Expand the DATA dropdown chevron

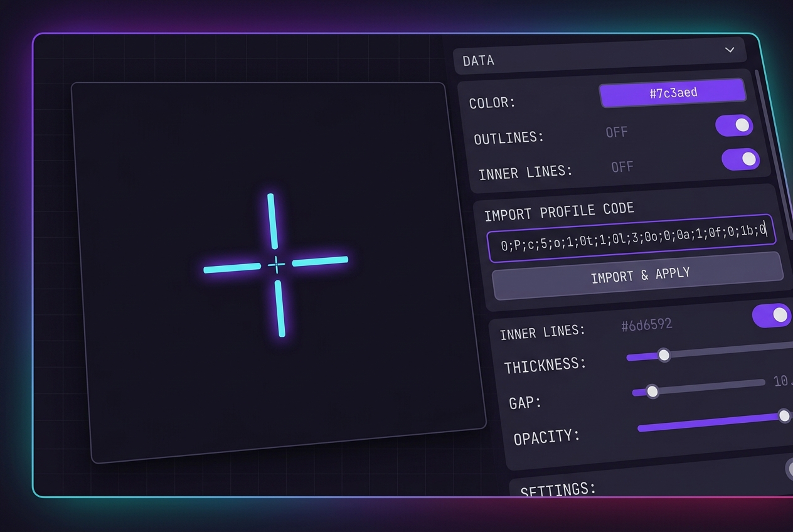(730, 50)
